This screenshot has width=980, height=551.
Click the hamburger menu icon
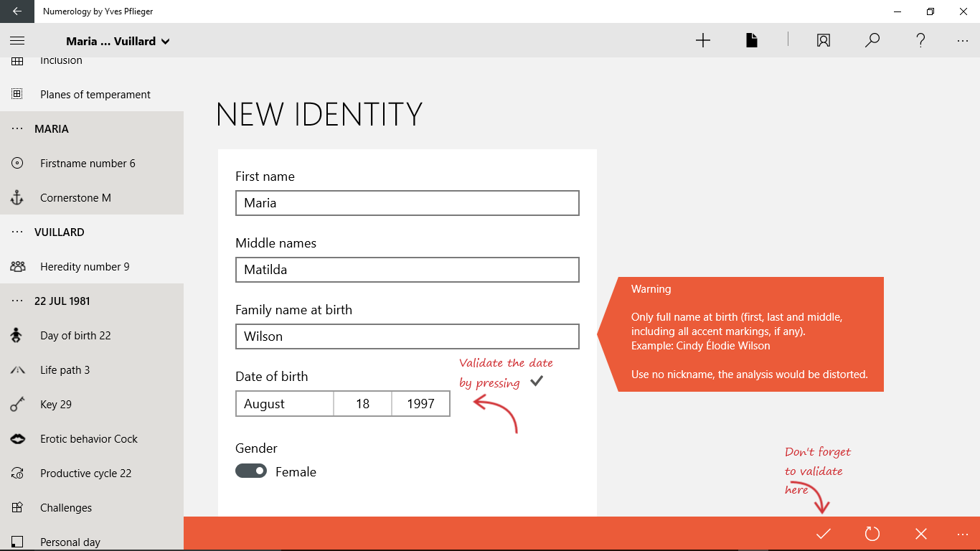pyautogui.click(x=17, y=41)
